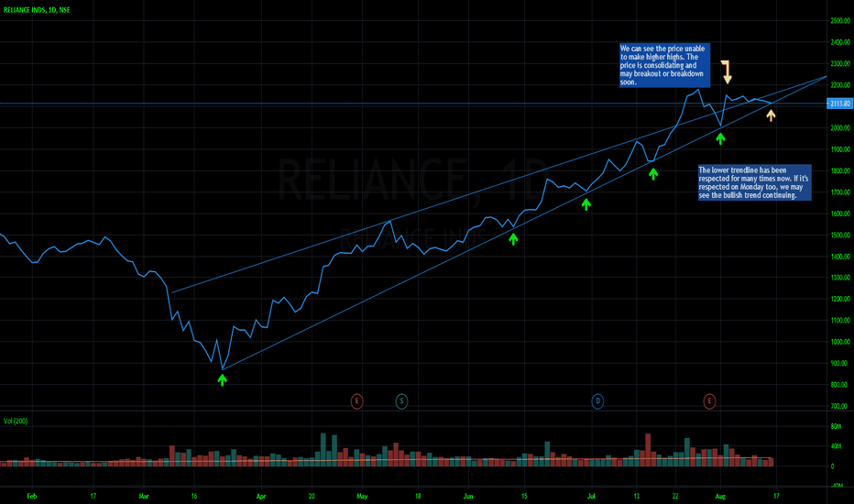Screen dimensions: 854x504
Task: Click the 1000.00 price axis label
Action: tap(840, 342)
